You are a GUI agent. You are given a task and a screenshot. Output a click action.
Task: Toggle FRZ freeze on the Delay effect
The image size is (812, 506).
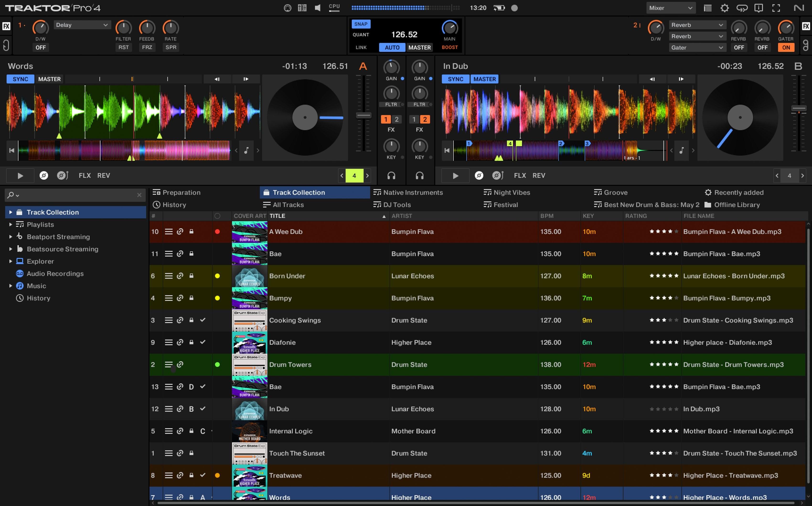(x=147, y=47)
